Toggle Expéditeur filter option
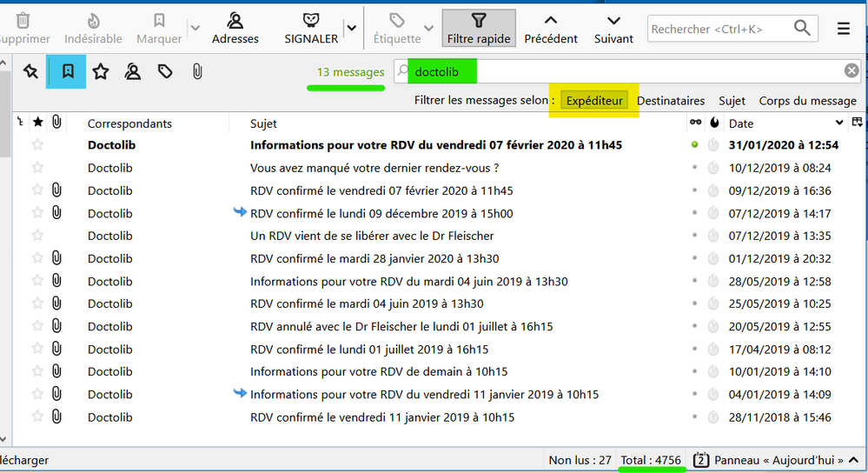Screen dimensions: 868x473 point(594,100)
